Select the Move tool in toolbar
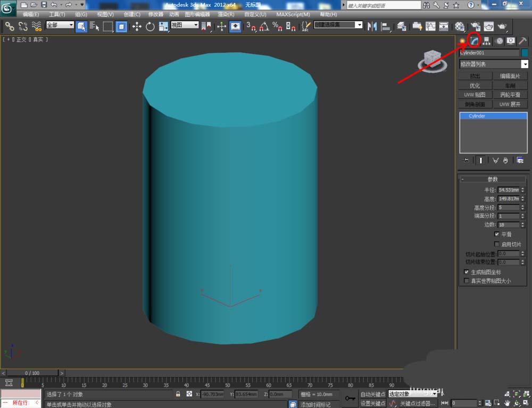The width and height of the screenshot is (532, 408). coord(137,26)
